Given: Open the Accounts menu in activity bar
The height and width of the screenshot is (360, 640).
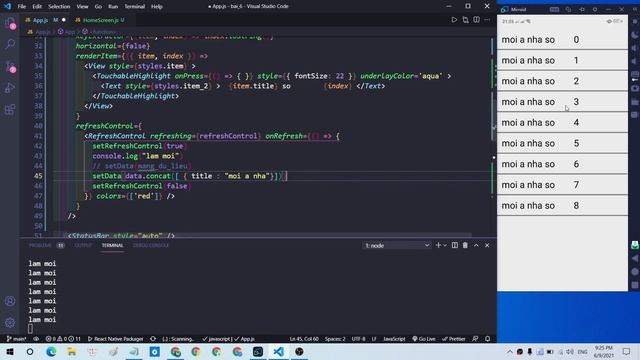Looking at the screenshot, I should click(10, 301).
